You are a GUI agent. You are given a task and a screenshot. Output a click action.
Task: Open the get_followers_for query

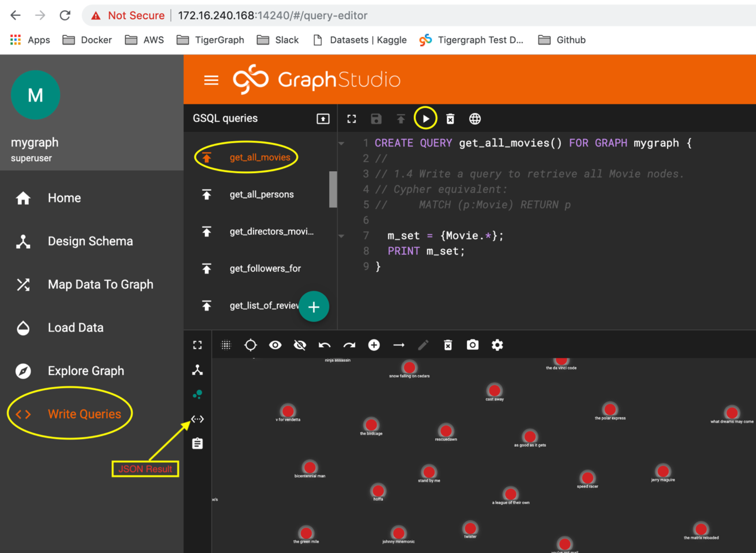pyautogui.click(x=265, y=269)
